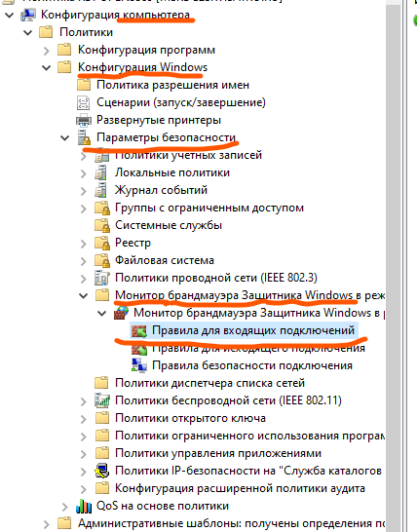The width and height of the screenshot is (417, 532).
Task: Select Политики диспетчера списка сетей
Action: pyautogui.click(x=209, y=383)
